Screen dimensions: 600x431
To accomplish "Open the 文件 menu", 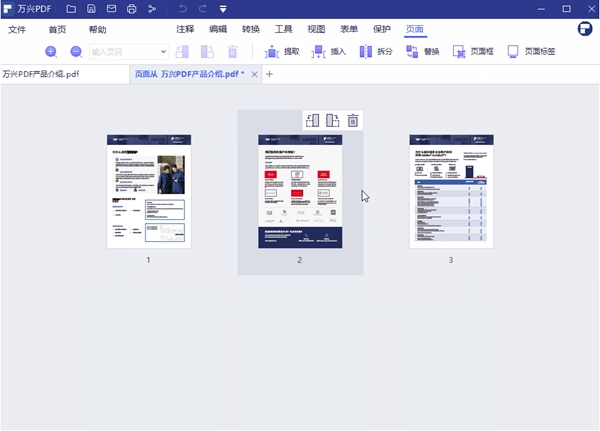I will [17, 30].
